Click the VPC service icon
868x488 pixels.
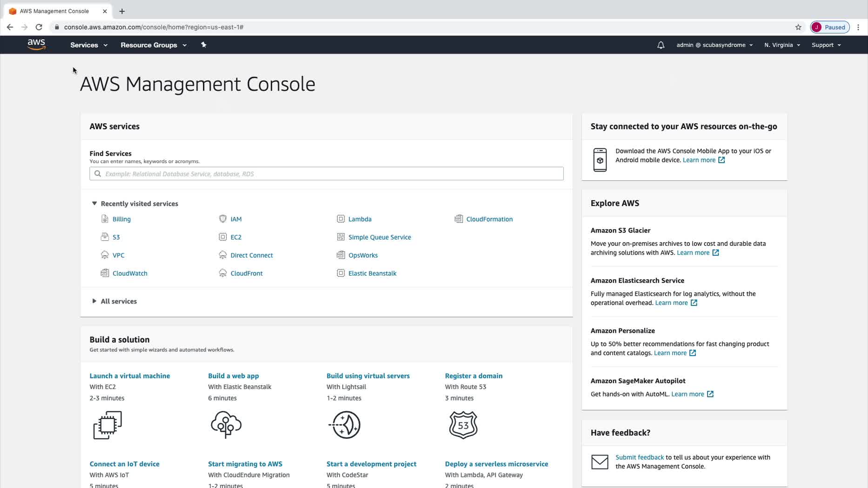pos(105,255)
